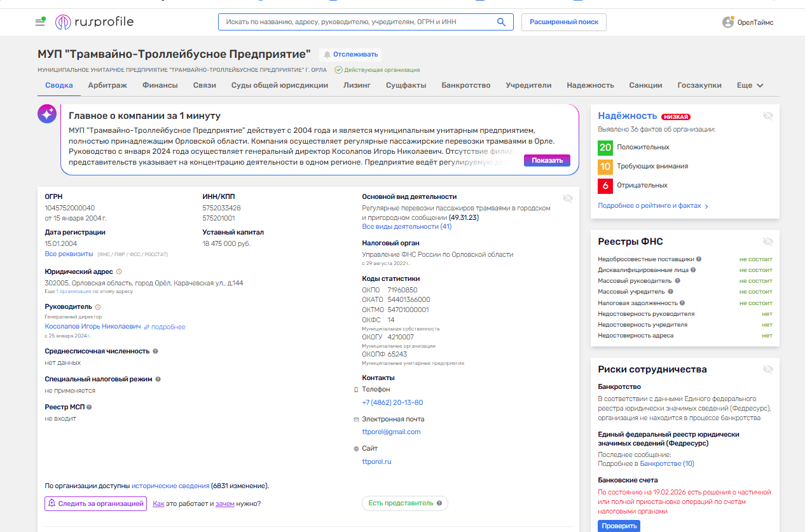Hide the Надёжность panel with eye icon
This screenshot has width=805, height=532.
(x=767, y=116)
